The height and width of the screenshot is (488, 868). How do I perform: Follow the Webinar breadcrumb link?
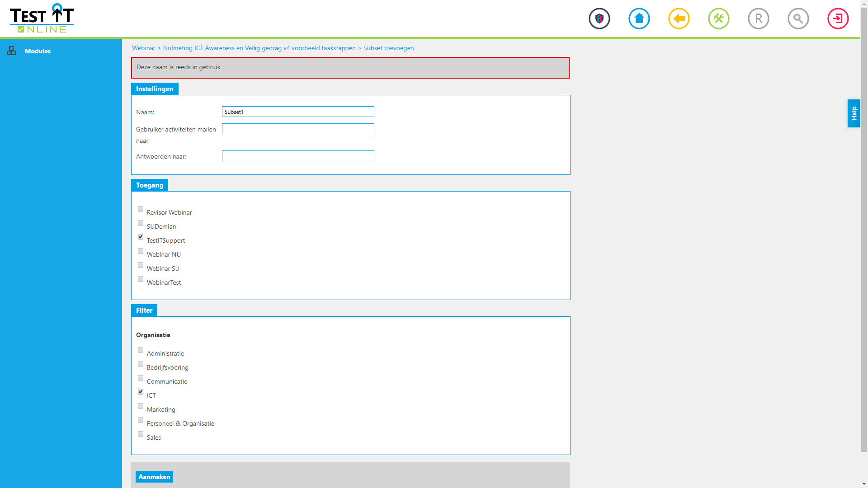click(143, 48)
